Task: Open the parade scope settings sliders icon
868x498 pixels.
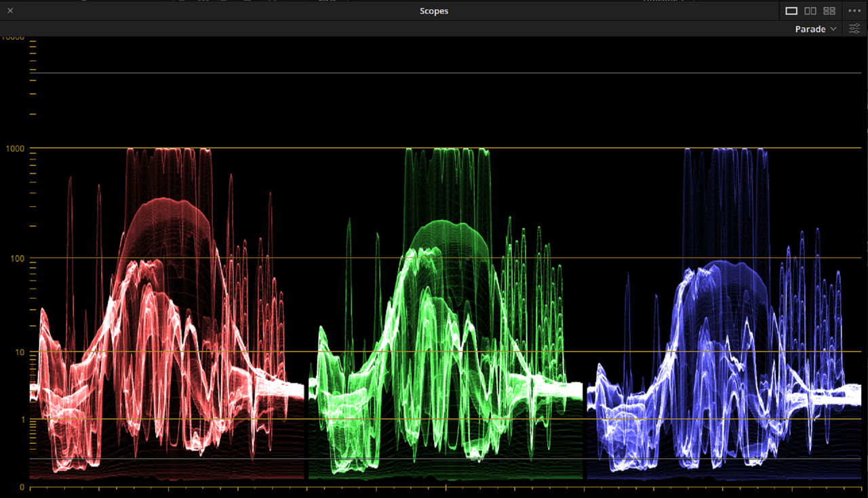Action: coord(854,29)
